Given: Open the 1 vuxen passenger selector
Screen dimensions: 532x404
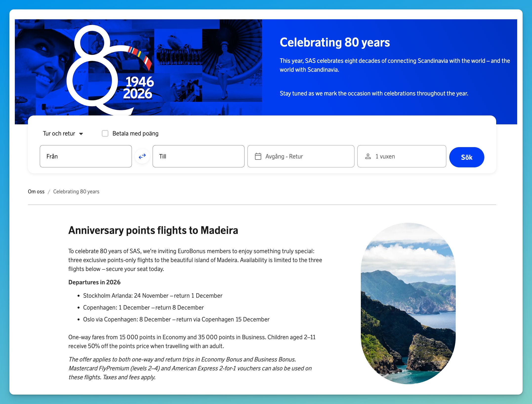Looking at the screenshot, I should (x=402, y=156).
